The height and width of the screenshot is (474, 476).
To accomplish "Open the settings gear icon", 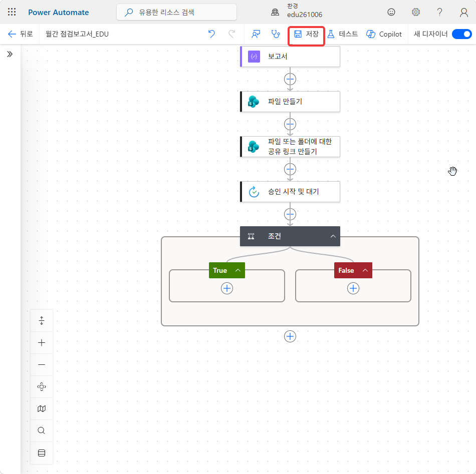I will point(415,12).
